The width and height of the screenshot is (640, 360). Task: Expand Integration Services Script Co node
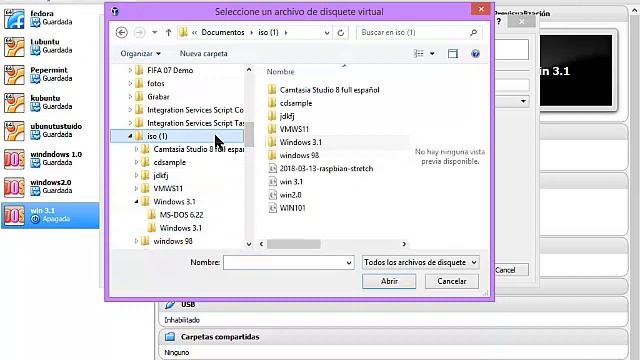tap(130, 110)
